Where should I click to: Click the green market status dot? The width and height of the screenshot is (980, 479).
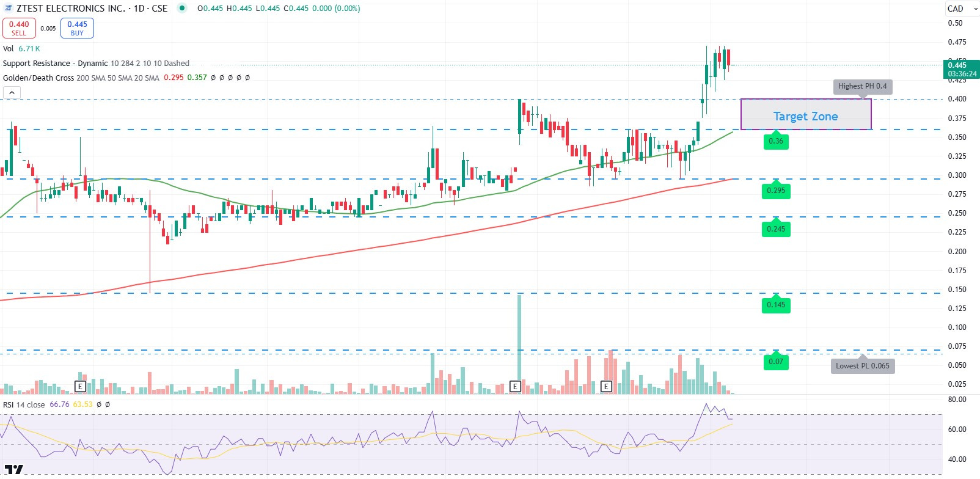[182, 8]
